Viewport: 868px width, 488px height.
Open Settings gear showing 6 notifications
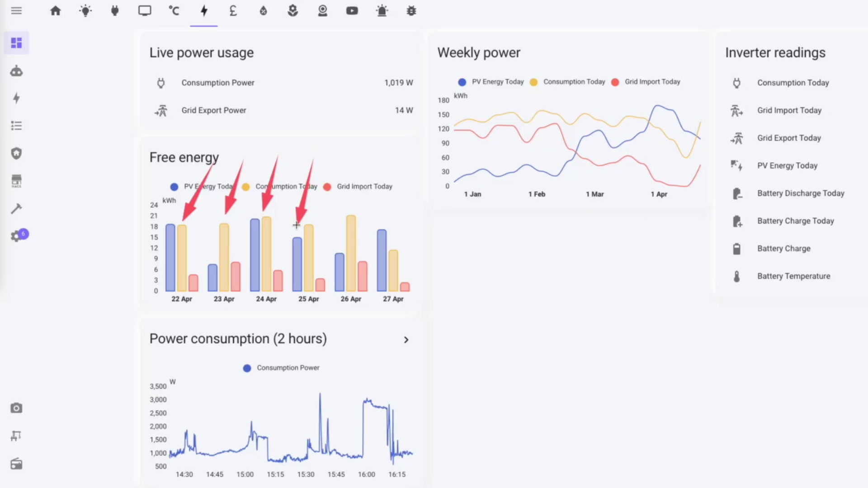16,235
